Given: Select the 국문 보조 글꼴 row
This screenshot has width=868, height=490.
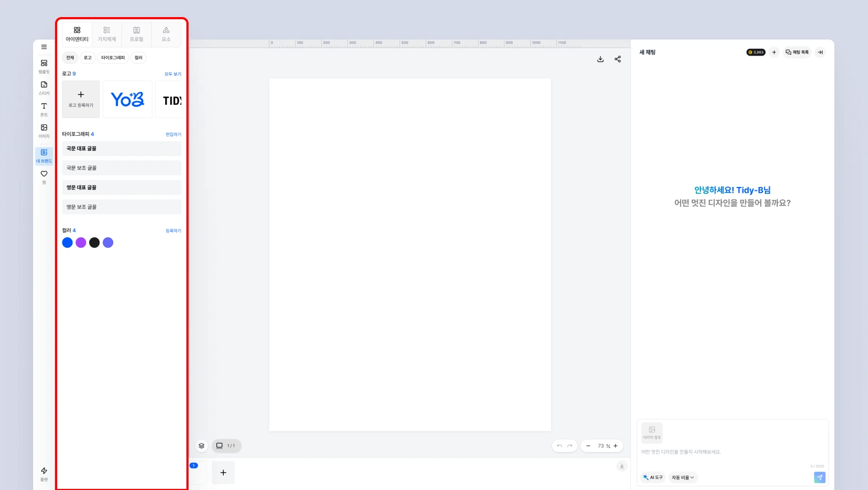Looking at the screenshot, I should tap(122, 168).
